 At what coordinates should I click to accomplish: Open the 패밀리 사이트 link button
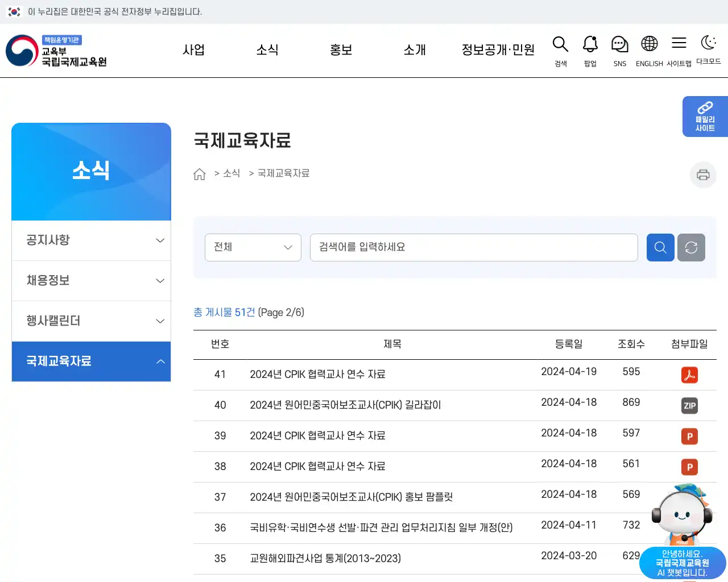tap(705, 117)
